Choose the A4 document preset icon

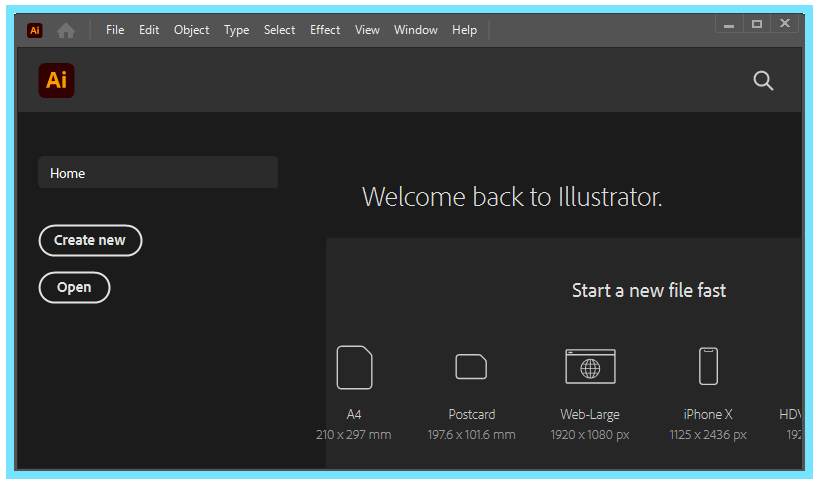coord(354,367)
